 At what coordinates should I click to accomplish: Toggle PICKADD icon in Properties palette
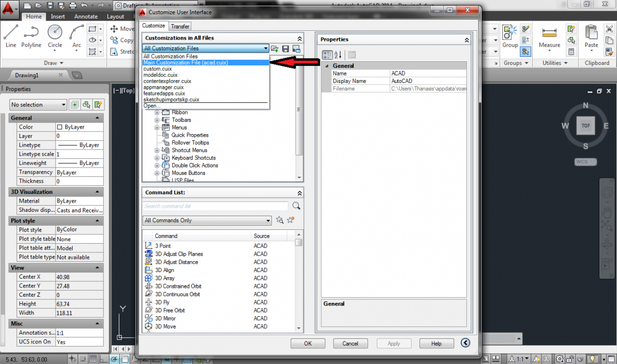click(75, 105)
